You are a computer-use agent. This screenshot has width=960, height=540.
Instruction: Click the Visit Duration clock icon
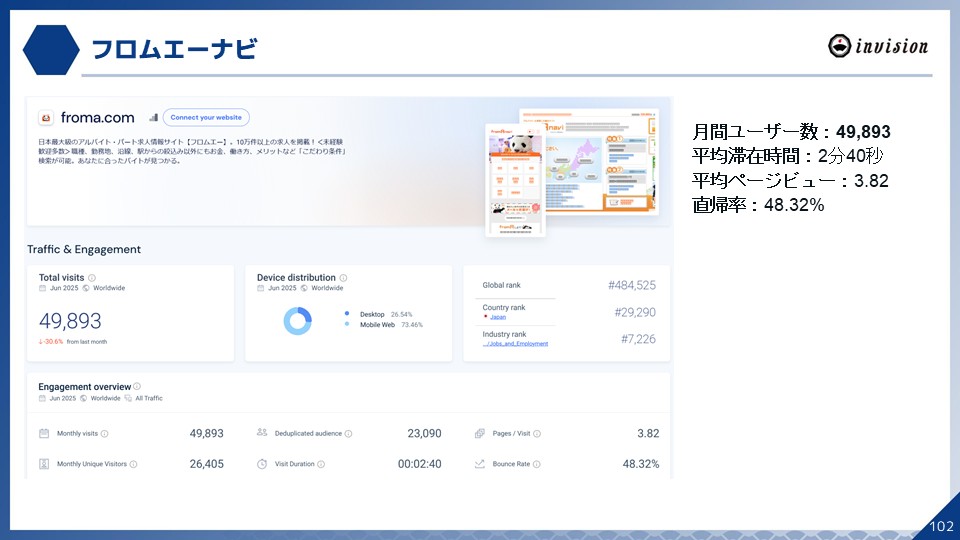pos(262,464)
